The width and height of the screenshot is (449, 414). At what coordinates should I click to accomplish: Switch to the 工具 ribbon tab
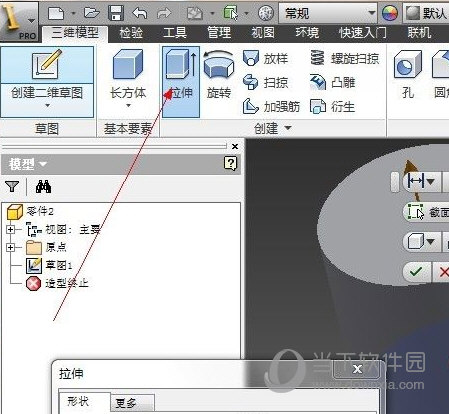click(x=175, y=33)
